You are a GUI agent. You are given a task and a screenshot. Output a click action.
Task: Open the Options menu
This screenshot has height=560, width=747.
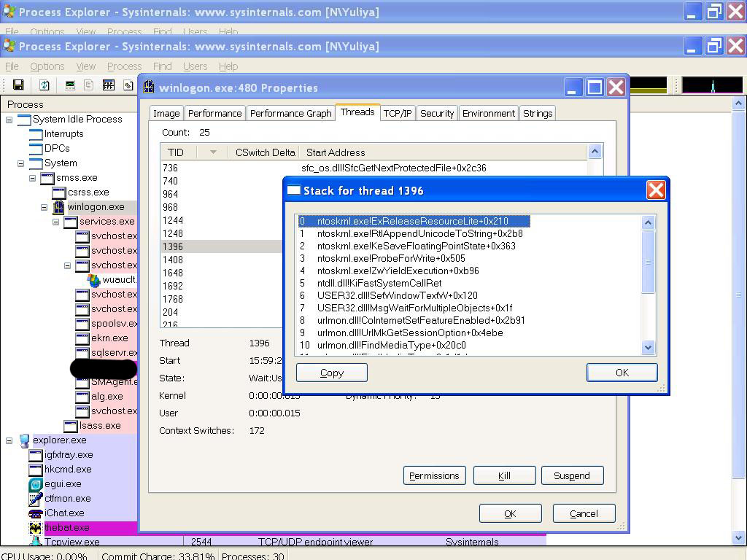47,66
